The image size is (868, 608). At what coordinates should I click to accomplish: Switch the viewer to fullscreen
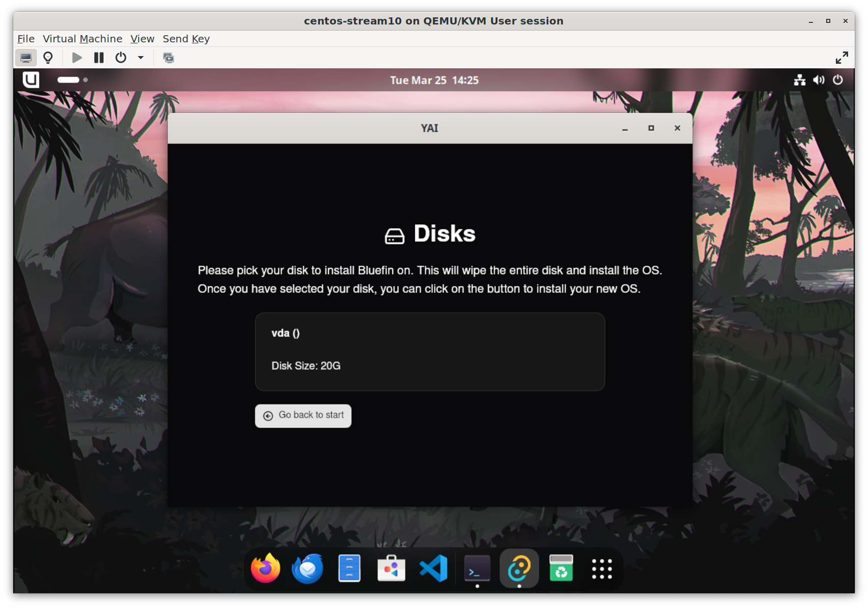tap(842, 58)
